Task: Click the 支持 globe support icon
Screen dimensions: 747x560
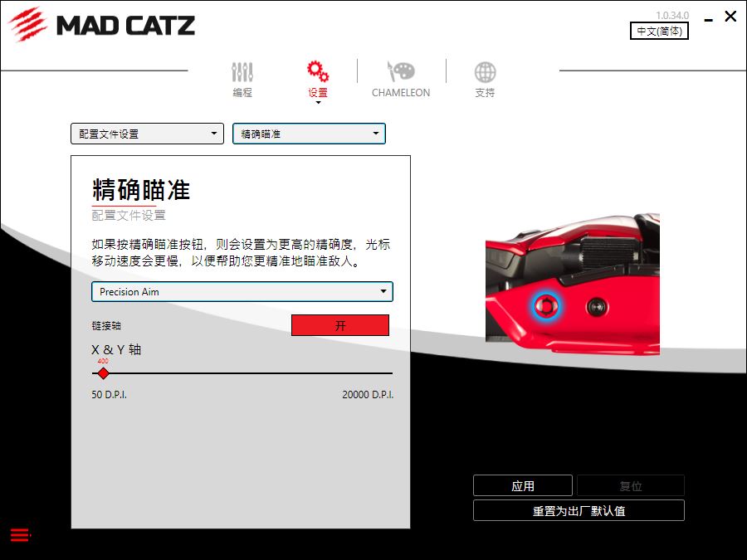Action: point(484,73)
